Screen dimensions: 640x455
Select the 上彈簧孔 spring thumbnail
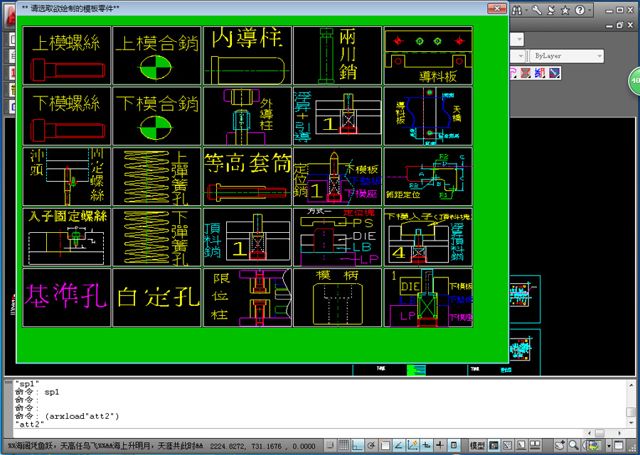pos(157,176)
